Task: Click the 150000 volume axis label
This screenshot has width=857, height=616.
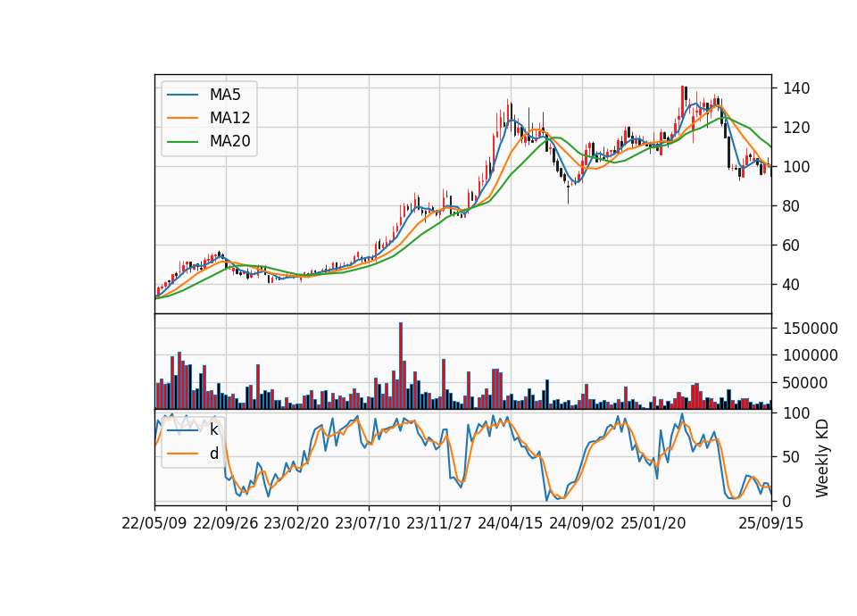Action: 811,329
